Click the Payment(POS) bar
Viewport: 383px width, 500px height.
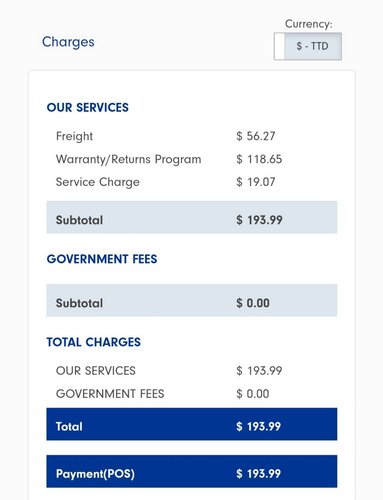192,471
